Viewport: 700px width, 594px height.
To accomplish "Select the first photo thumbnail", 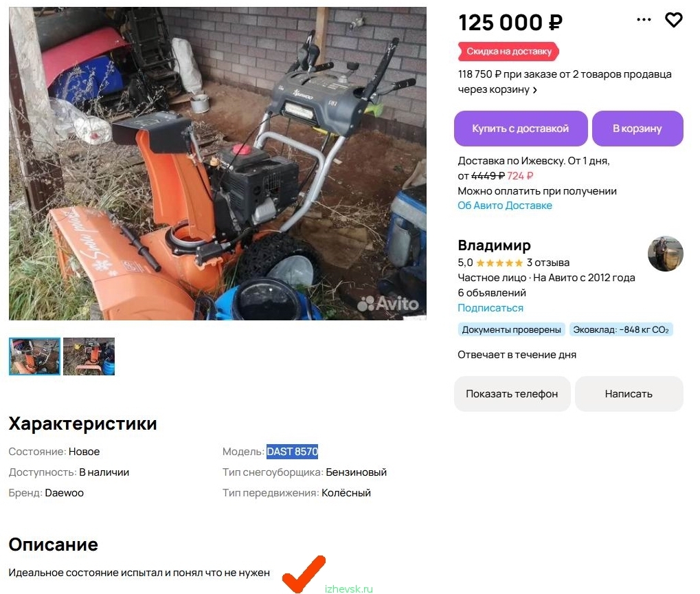I will click(35, 356).
